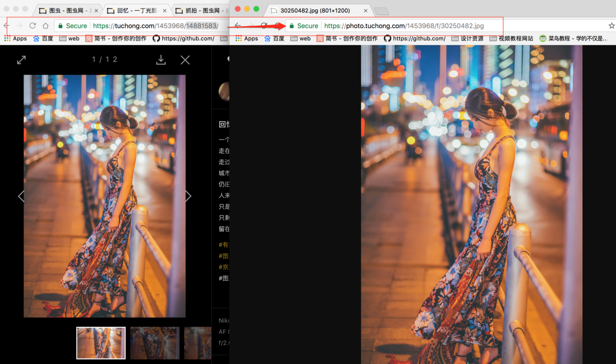Close the 30250482.jpg tab
616x364 pixels.
point(366,10)
